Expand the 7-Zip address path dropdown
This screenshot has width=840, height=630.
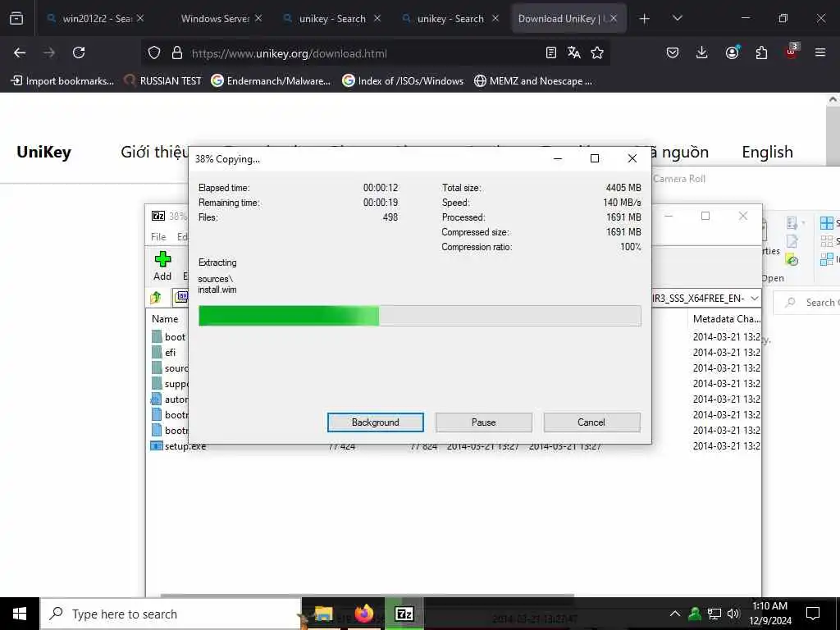tap(755, 298)
